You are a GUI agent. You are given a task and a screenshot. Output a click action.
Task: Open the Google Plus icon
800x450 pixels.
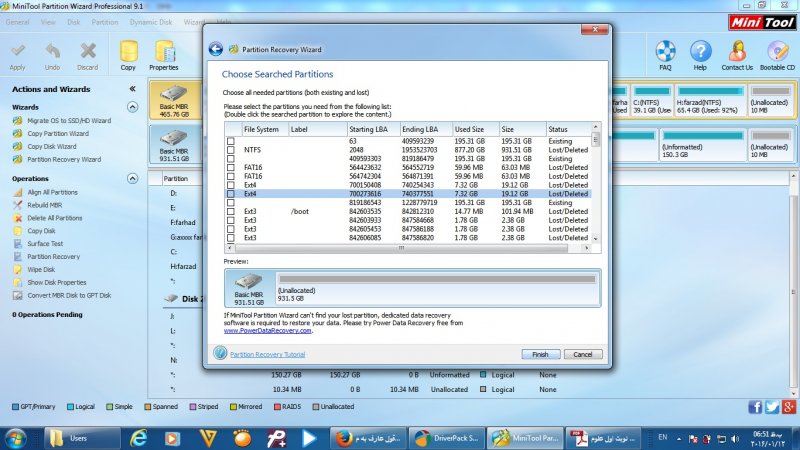click(x=789, y=407)
